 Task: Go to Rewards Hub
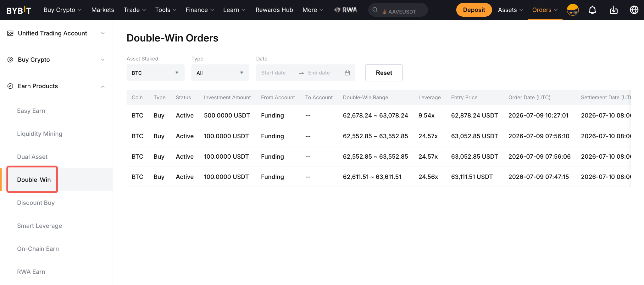[x=274, y=10]
